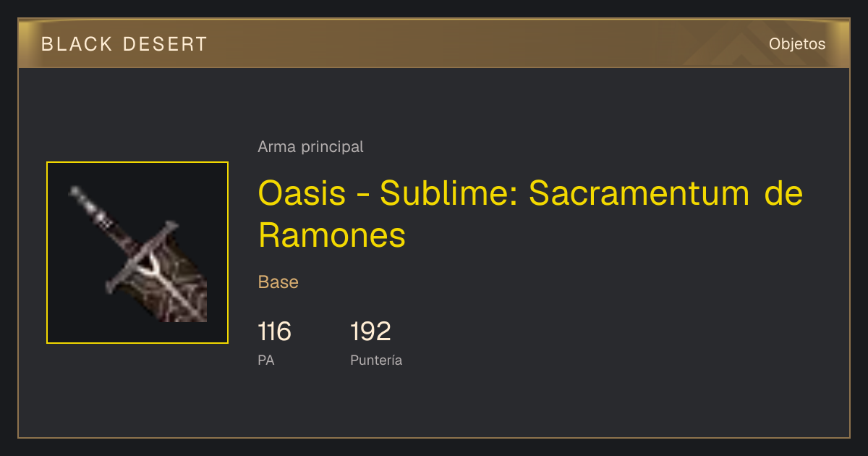868x456 pixels.
Task: Click the 116 attack value
Action: click(x=275, y=332)
